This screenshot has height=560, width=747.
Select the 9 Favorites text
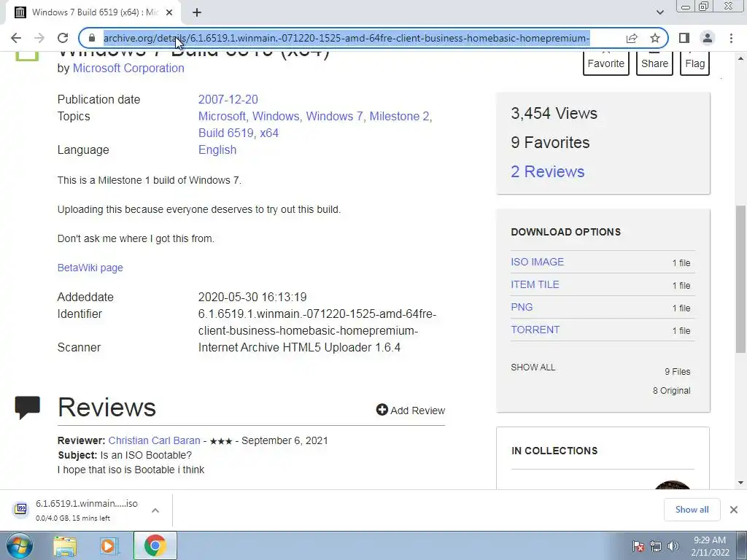(x=550, y=142)
